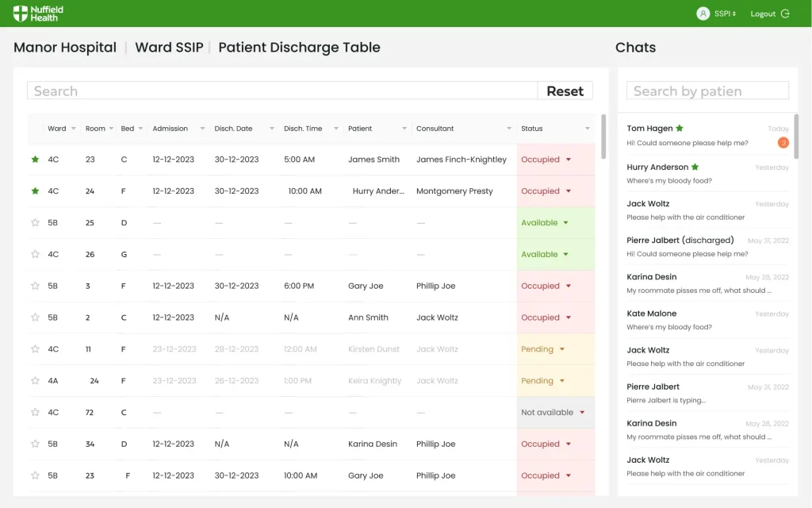
Task: Open the Occupied status dropdown for James Smith
Action: 568,160
